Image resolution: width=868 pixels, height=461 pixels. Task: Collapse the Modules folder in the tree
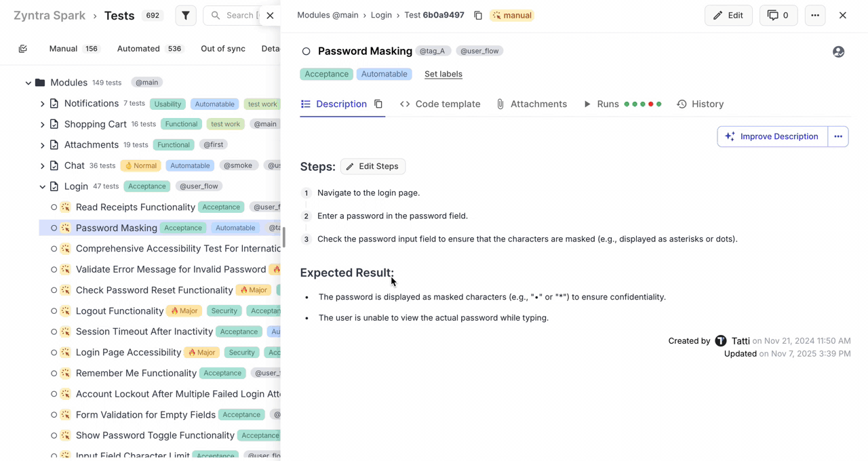tap(28, 82)
